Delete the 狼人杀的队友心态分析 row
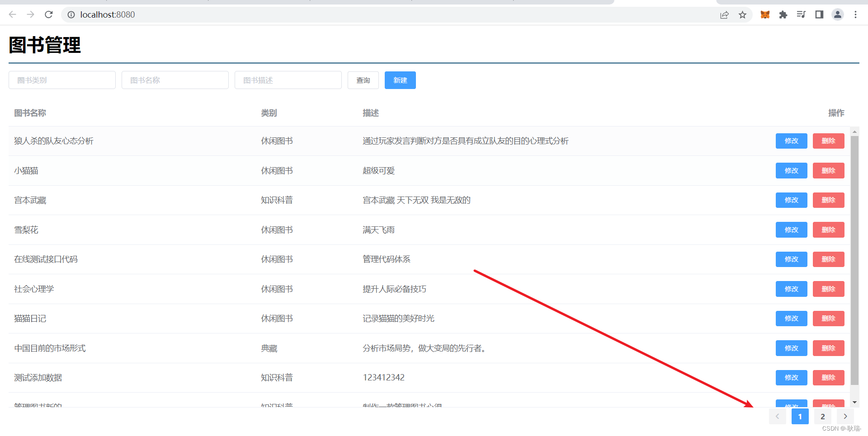The image size is (868, 436). coord(828,141)
